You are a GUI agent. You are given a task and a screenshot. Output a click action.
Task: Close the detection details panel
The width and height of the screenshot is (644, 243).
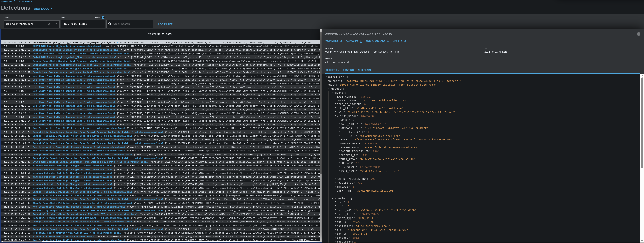(638, 34)
